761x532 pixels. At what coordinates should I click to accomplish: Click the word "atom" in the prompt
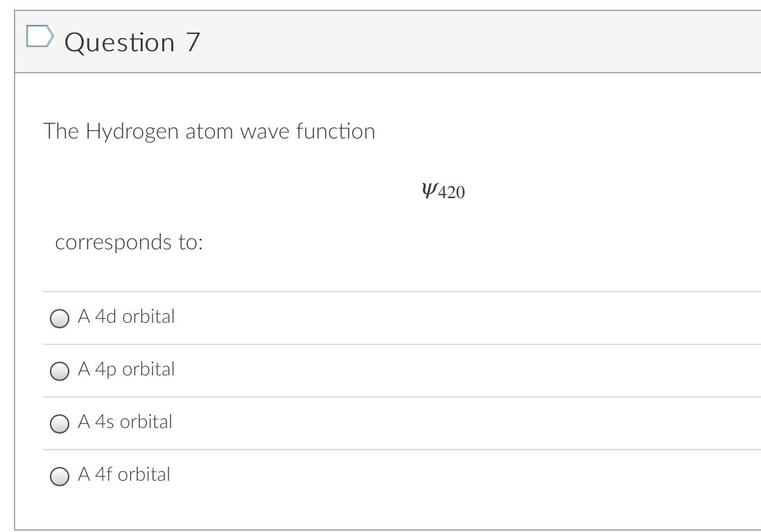209,131
